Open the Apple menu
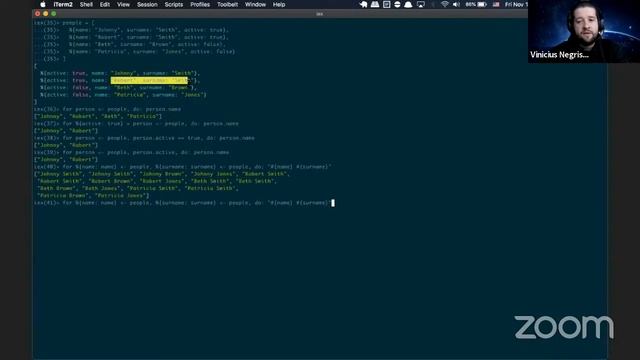 coord(43,4)
